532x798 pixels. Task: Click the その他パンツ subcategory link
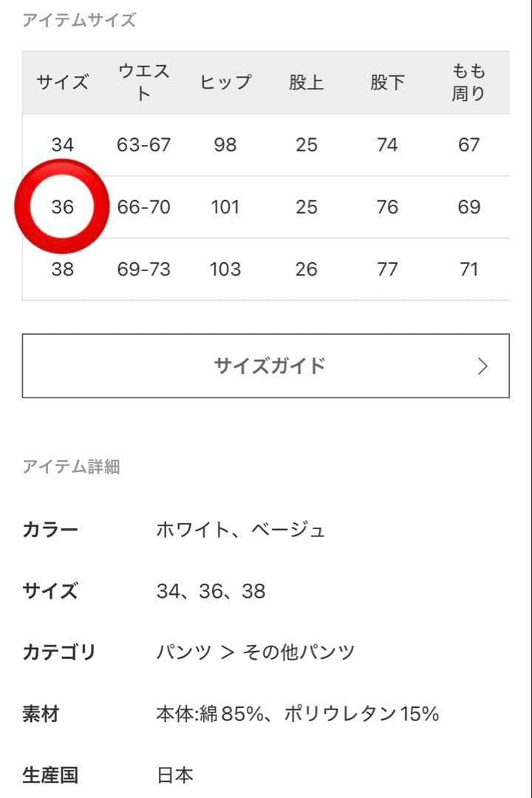tap(299, 652)
